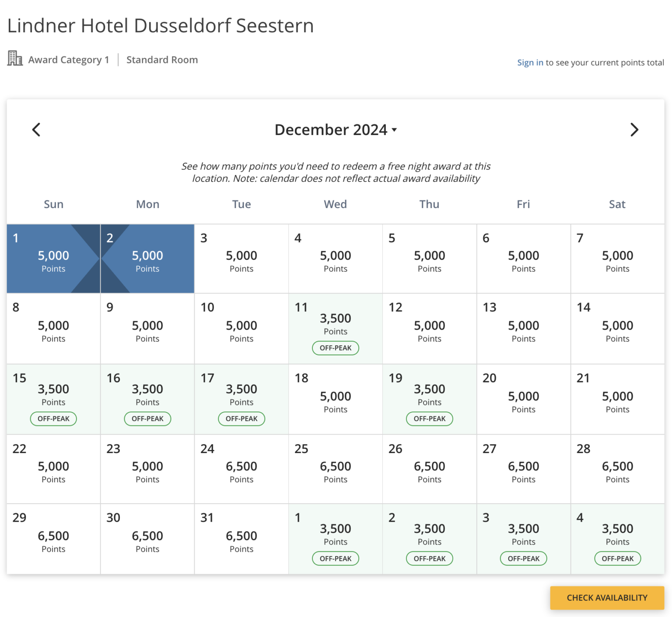Screen dimensions: 672x617
Task: Pick December 15 off-peak 3,500 points
Action: point(53,399)
